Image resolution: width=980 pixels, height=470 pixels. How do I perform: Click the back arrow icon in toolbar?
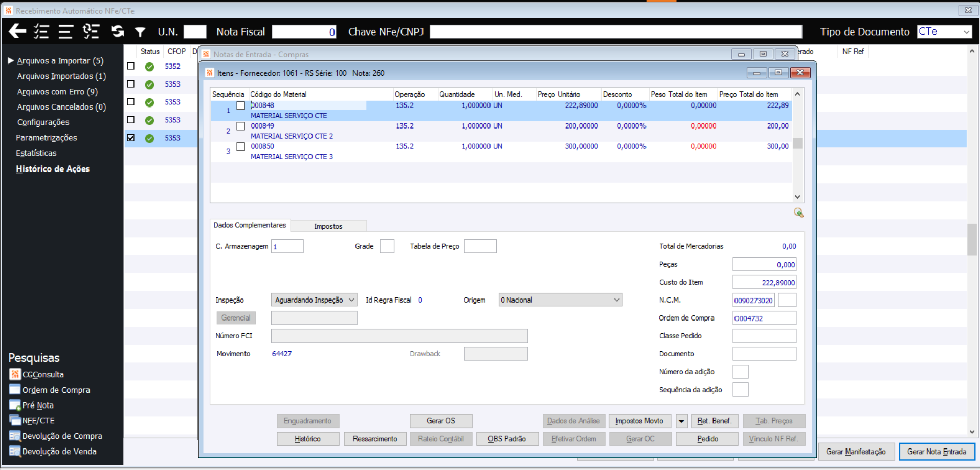[17, 31]
